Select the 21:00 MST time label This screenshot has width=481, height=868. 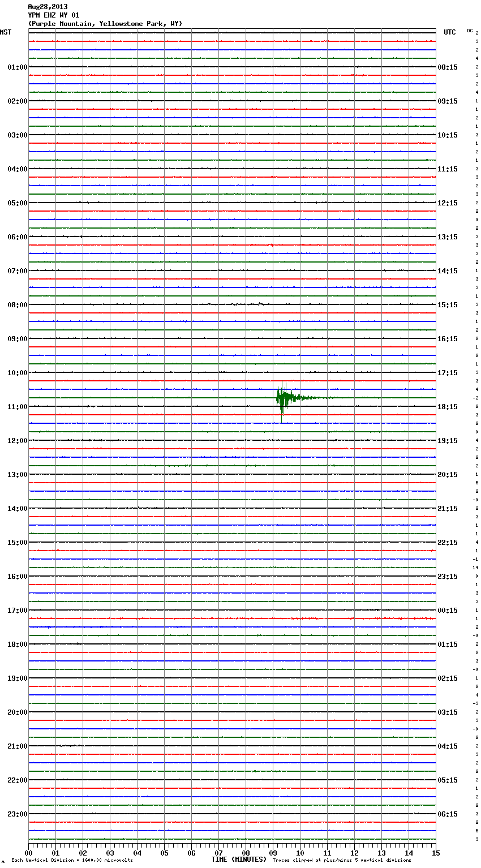[18, 746]
